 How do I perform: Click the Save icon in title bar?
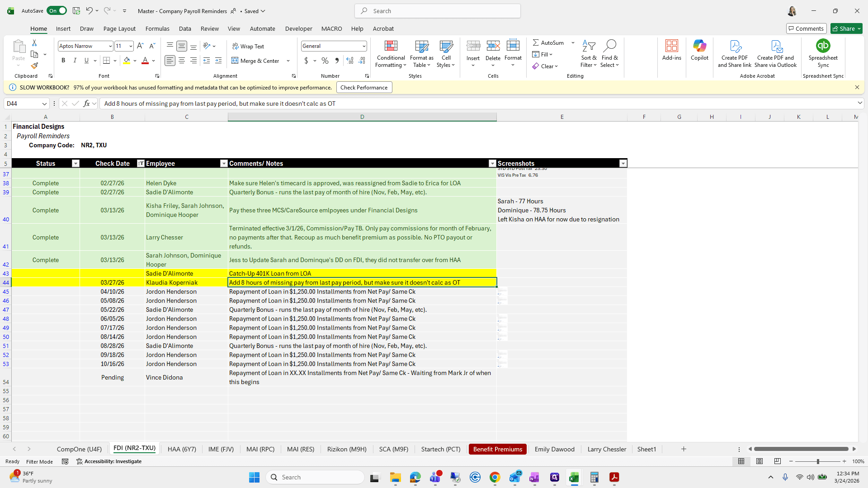(x=76, y=11)
